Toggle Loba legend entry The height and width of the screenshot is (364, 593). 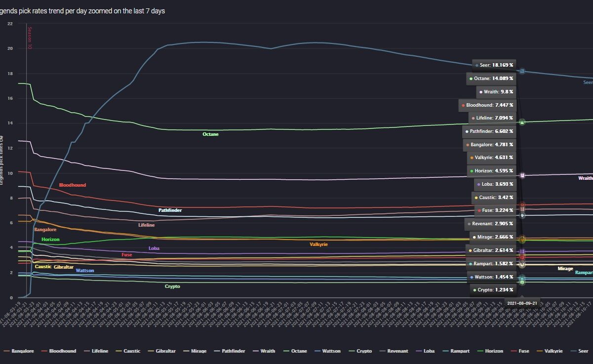425,351
